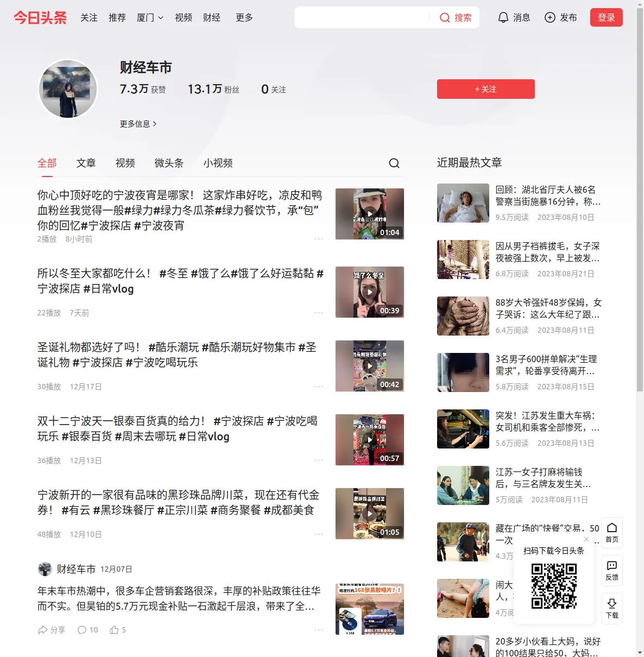Image resolution: width=644 pixels, height=657 pixels.
Task: Open the 更多 navigation menu
Action: pyautogui.click(x=244, y=17)
